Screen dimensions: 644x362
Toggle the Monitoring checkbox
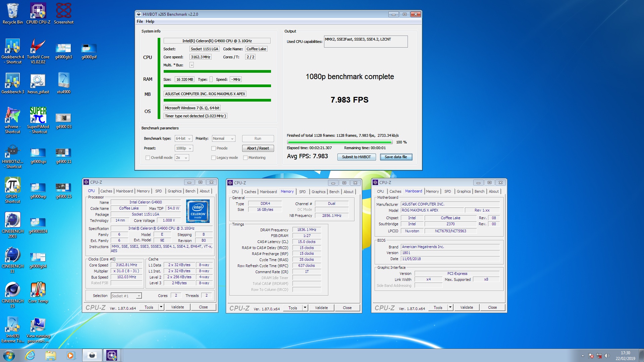click(x=245, y=158)
